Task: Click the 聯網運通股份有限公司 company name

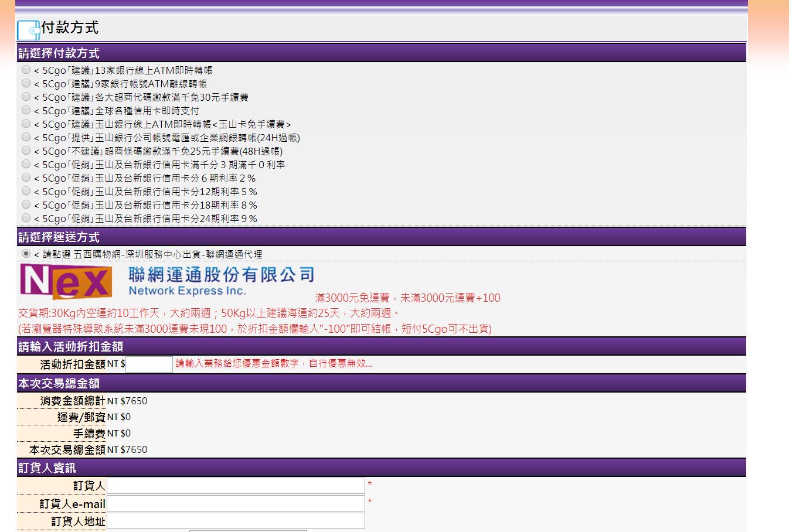Action: pos(222,274)
